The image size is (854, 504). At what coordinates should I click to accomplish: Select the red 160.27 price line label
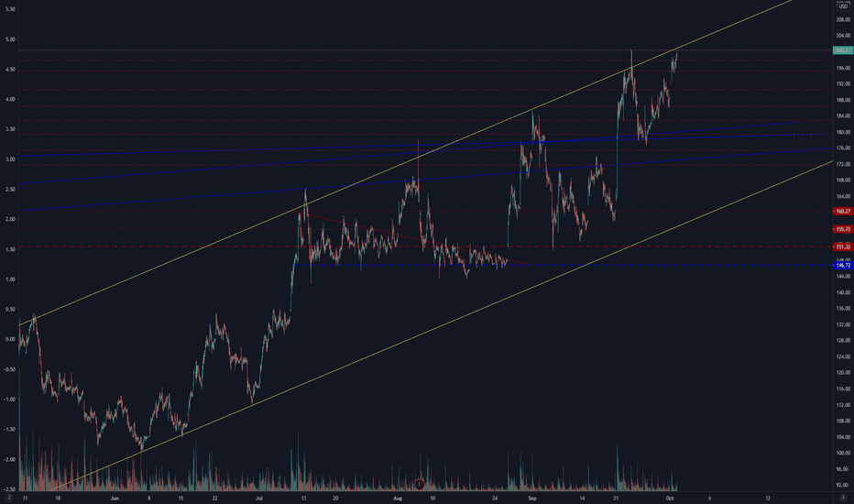click(843, 211)
